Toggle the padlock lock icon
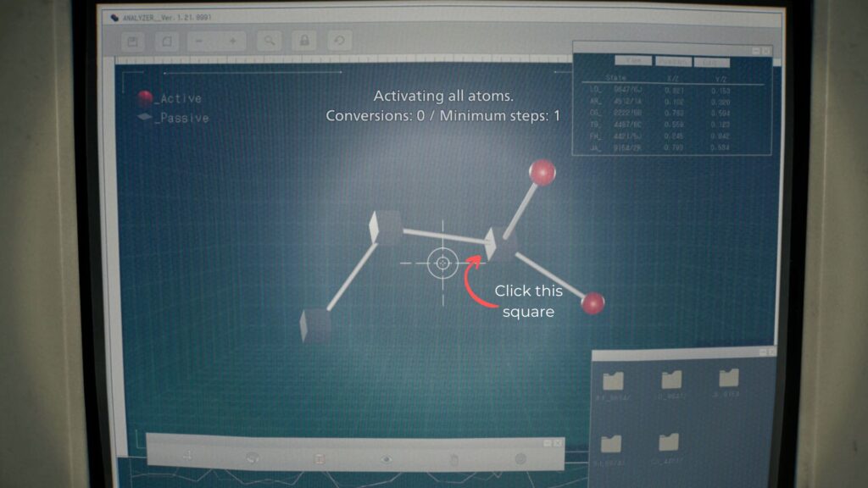The height and width of the screenshot is (488, 868). [x=303, y=41]
